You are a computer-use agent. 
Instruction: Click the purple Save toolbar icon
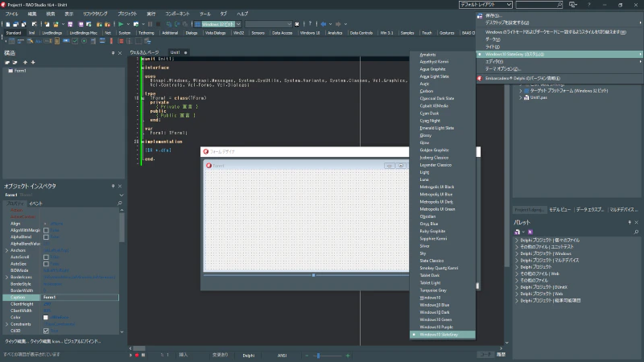[70, 24]
